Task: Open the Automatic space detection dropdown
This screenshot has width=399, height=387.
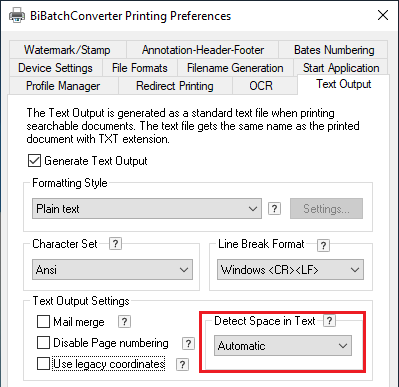Action: tap(283, 346)
